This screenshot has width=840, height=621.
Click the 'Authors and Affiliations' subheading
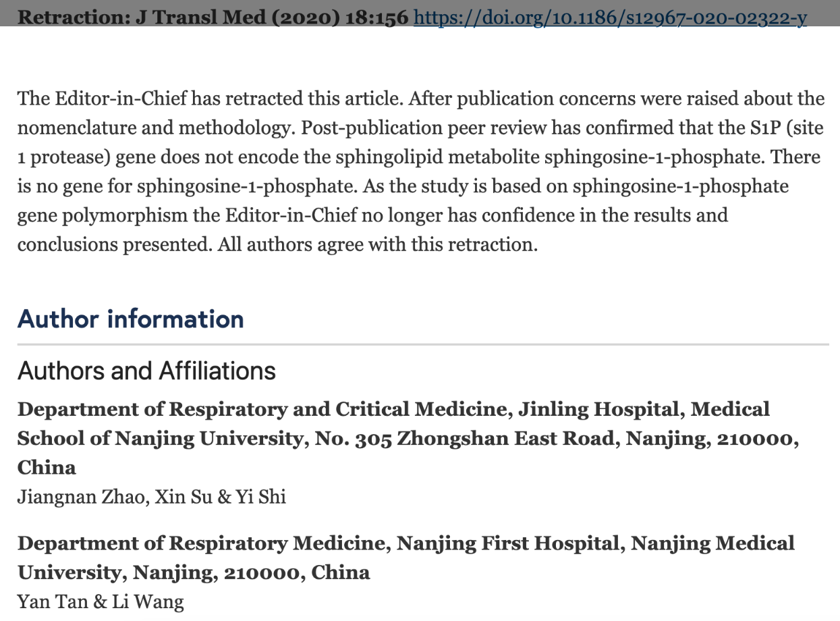point(146,371)
